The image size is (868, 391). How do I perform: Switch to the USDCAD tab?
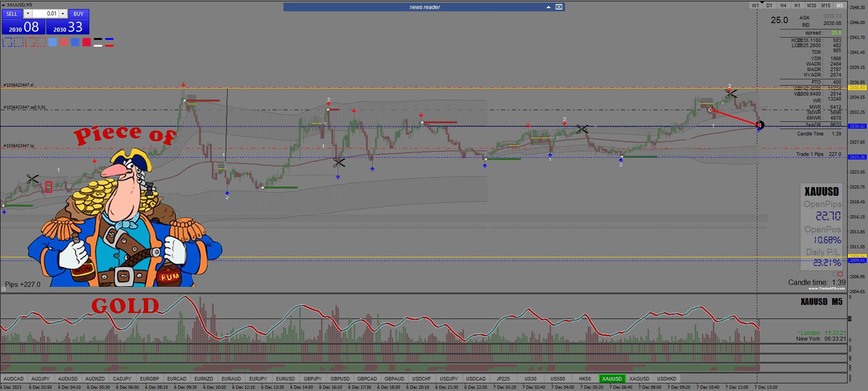pyautogui.click(x=476, y=379)
